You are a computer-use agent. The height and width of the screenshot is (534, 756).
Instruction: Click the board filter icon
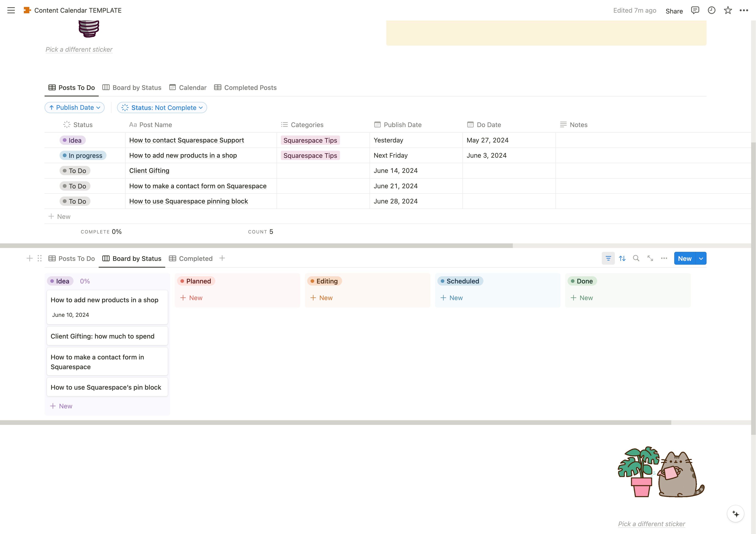pyautogui.click(x=608, y=258)
